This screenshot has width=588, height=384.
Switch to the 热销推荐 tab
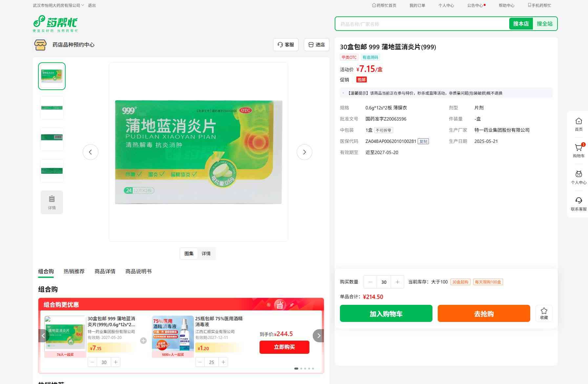pyautogui.click(x=74, y=271)
